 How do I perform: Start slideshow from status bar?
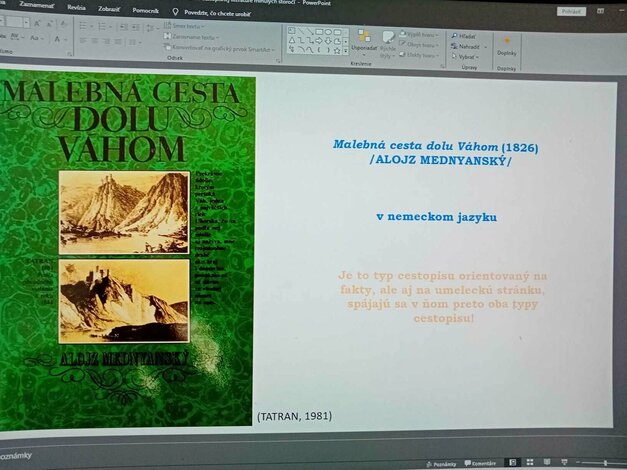pos(564,462)
